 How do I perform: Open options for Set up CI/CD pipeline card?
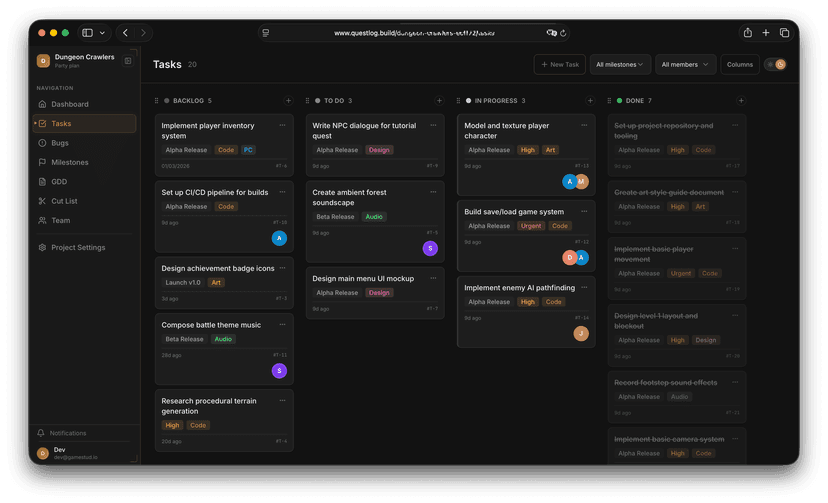(x=283, y=192)
